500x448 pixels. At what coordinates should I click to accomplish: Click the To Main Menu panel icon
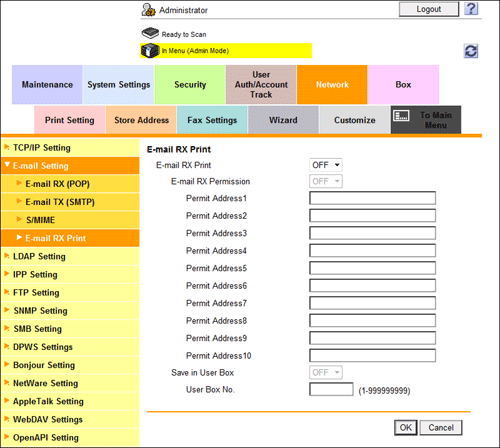401,116
